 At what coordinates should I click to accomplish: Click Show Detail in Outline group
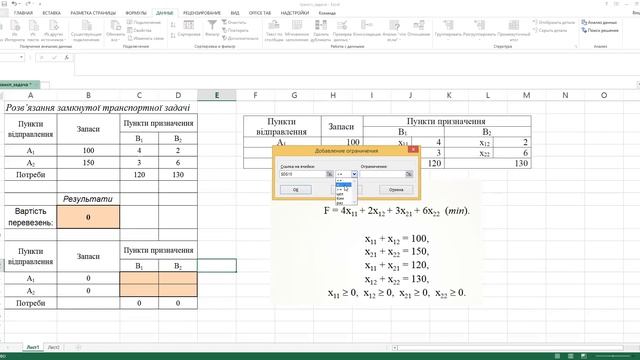(554, 22)
